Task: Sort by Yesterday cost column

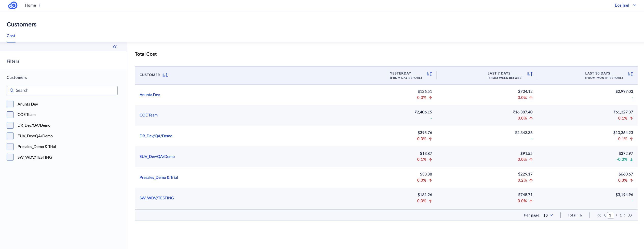Action: [x=429, y=74]
